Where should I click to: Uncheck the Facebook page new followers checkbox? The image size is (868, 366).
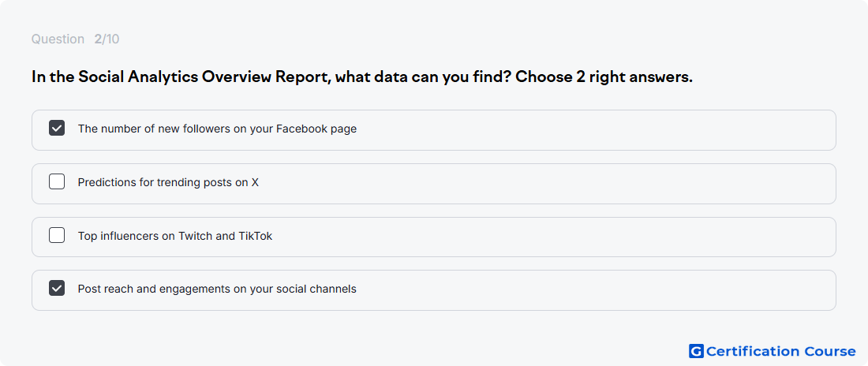[x=57, y=129]
